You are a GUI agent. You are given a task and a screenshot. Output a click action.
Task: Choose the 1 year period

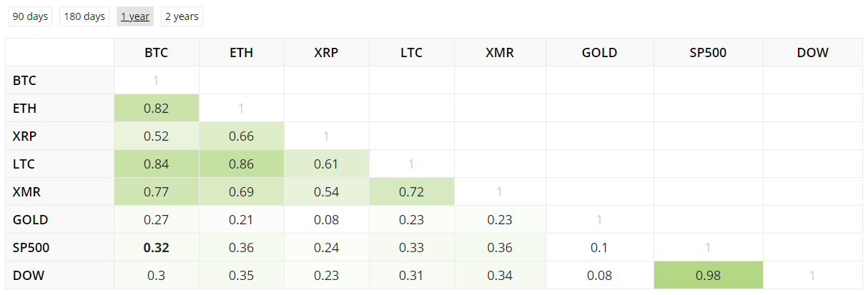(x=135, y=16)
